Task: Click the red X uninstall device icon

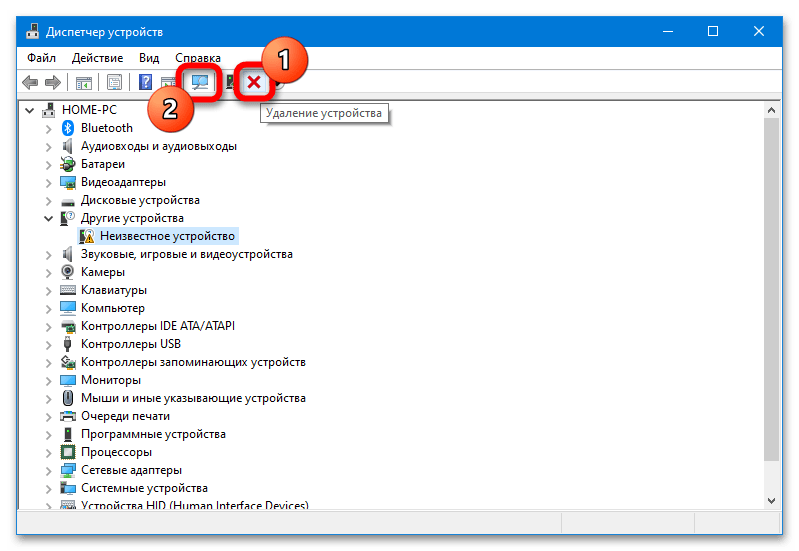Action: coord(254,82)
